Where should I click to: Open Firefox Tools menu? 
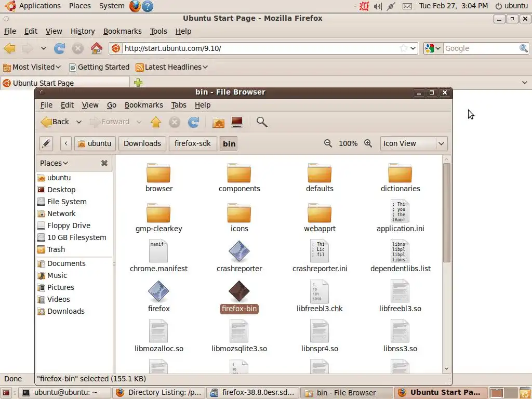click(158, 31)
